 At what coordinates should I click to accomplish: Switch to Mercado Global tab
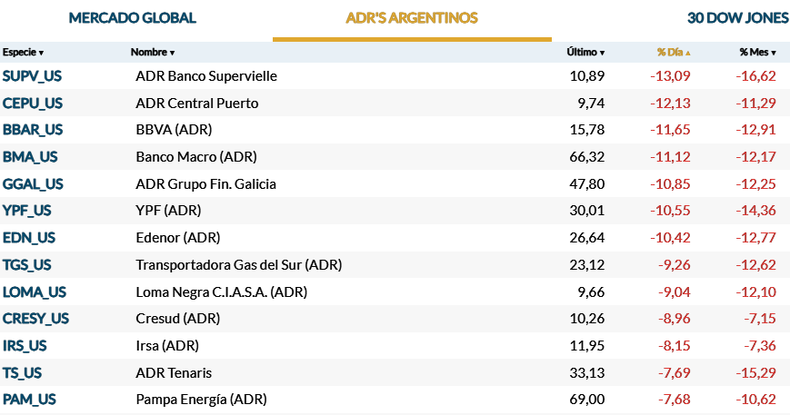pos(132,18)
